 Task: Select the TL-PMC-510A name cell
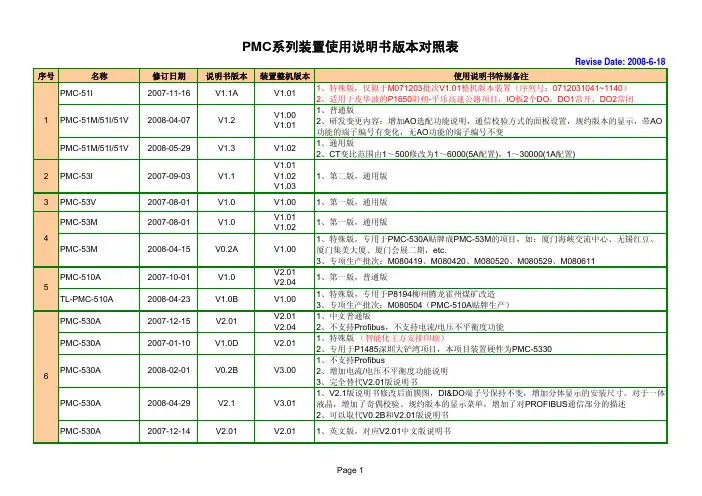[88, 297]
